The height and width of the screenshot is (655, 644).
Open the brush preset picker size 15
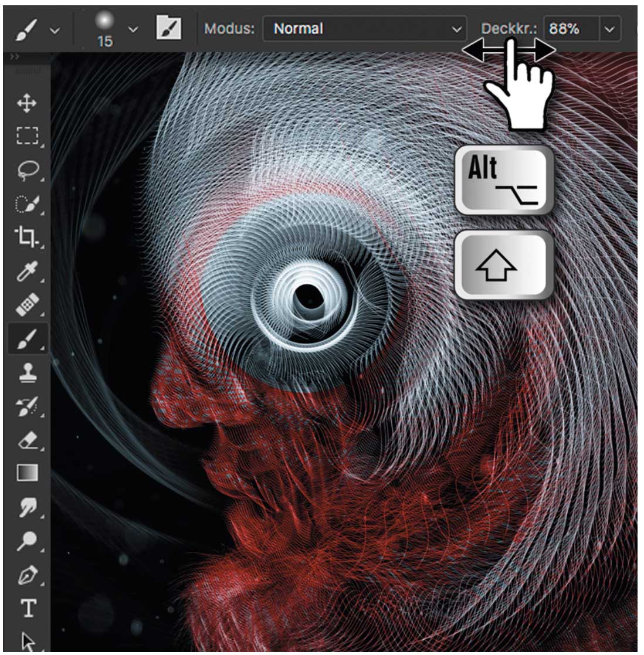(104, 29)
